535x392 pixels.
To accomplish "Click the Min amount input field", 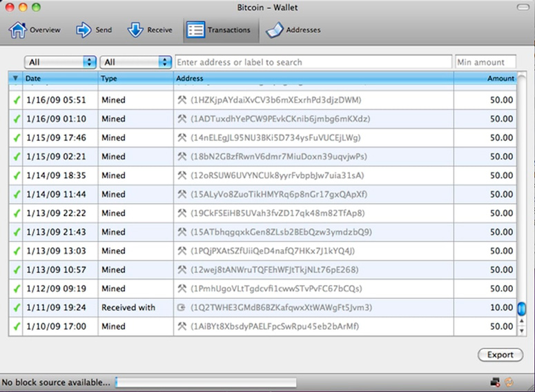I will tap(485, 62).
